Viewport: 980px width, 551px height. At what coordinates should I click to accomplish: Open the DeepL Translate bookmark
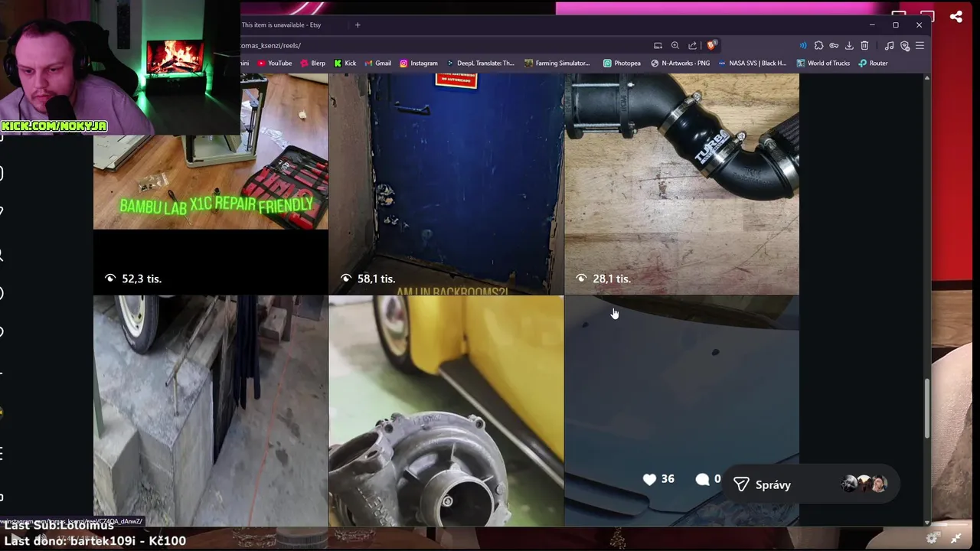pos(480,63)
